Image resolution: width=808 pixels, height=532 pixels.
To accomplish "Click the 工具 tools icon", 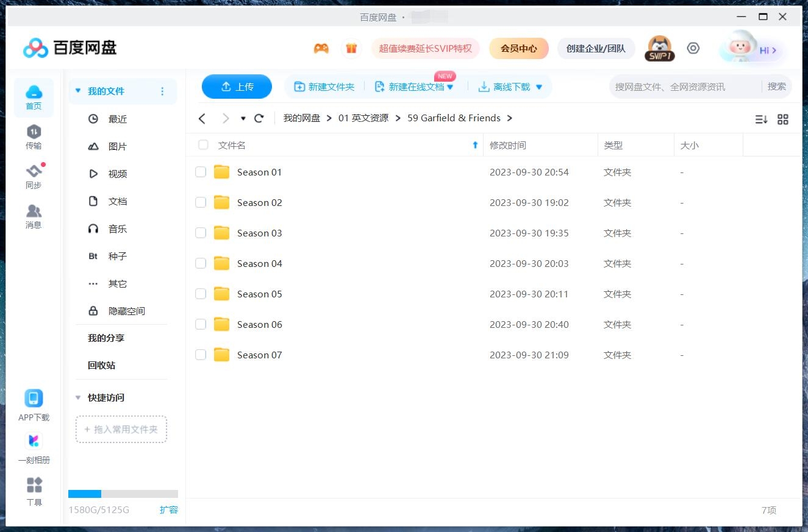I will pyautogui.click(x=34, y=486).
